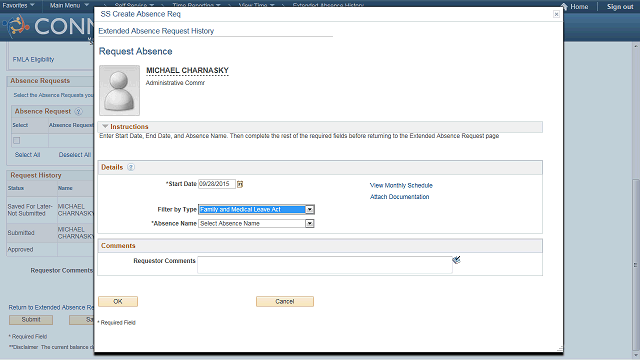This screenshot has width=640, height=360.
Task: Open the Favorites menu
Action: (x=18, y=5)
